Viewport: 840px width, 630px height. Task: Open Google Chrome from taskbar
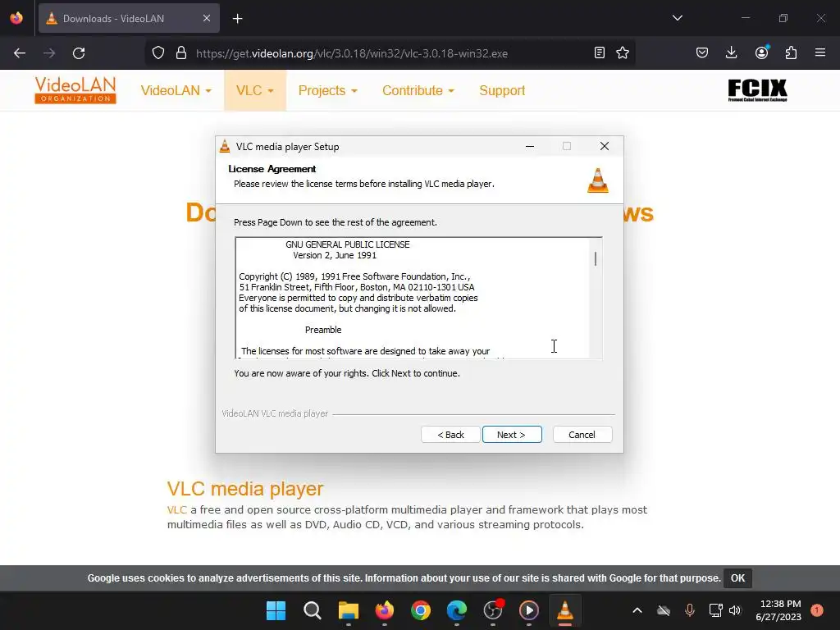(421, 610)
